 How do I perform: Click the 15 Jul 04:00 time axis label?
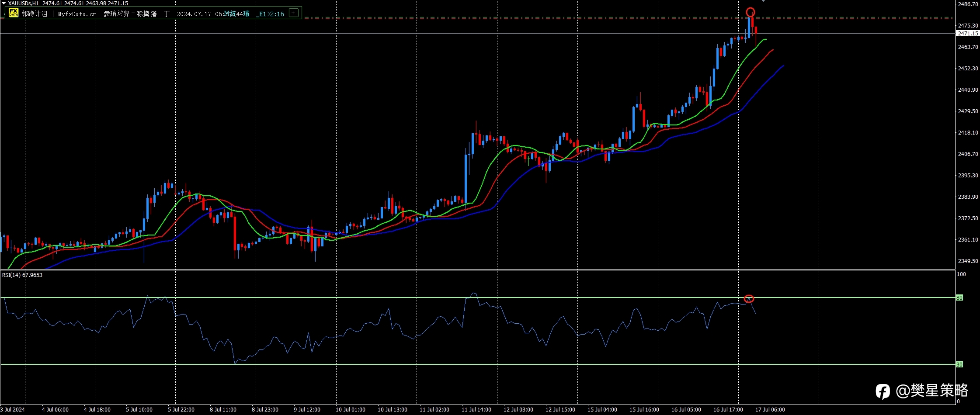click(602, 410)
